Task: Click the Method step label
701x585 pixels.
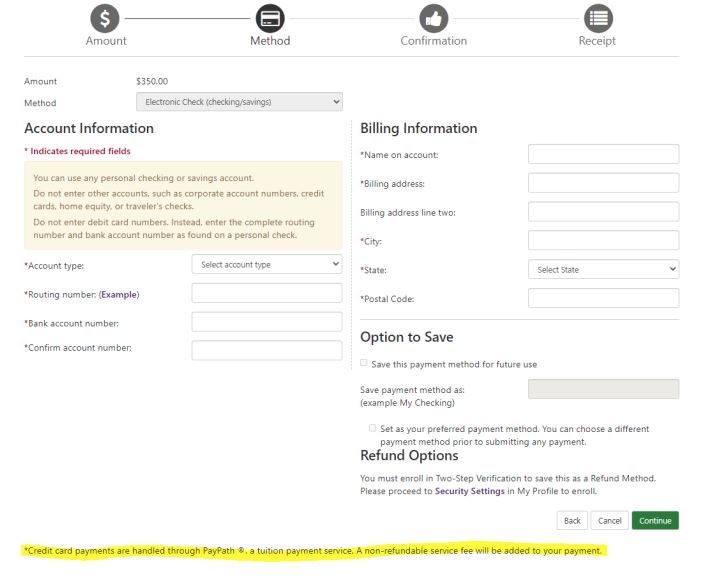Action: pos(270,41)
